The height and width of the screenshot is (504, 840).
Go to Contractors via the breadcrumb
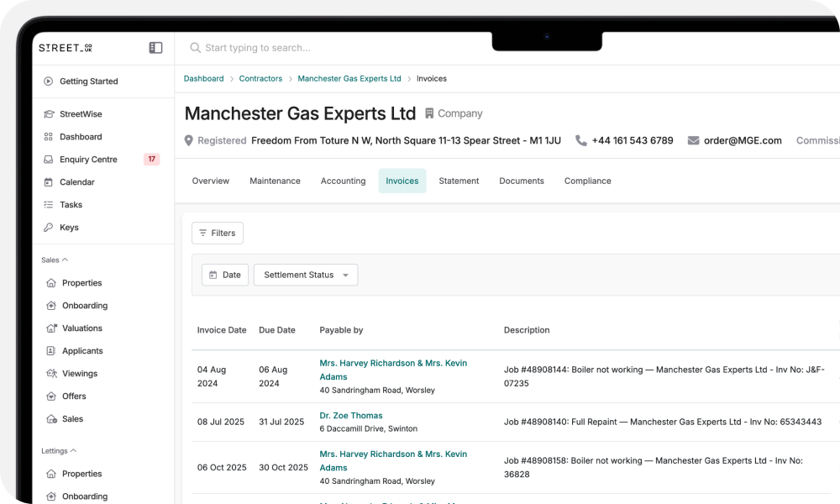click(x=260, y=78)
